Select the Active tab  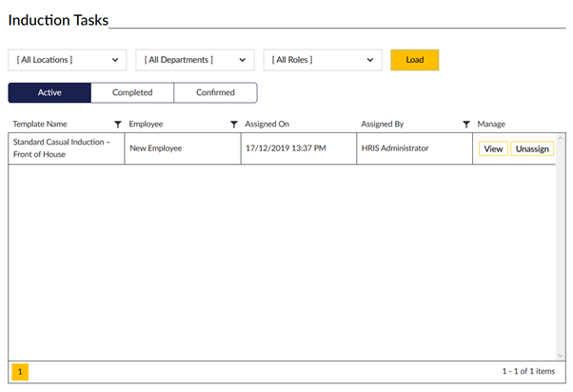[49, 93]
